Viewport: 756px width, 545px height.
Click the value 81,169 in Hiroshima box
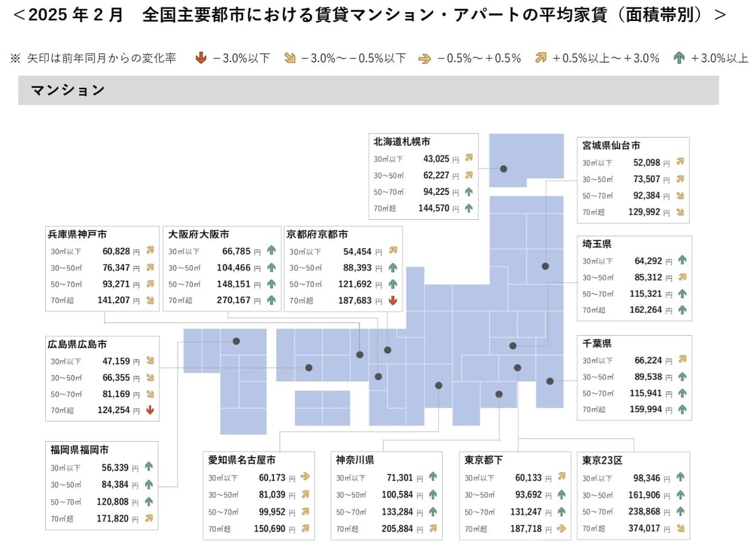pyautogui.click(x=116, y=394)
